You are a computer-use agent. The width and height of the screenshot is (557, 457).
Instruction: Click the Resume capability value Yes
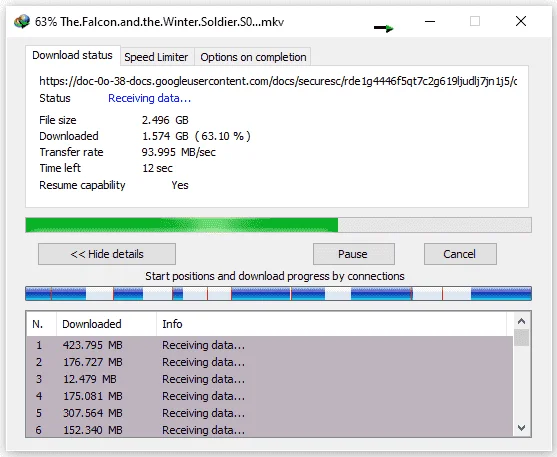180,185
